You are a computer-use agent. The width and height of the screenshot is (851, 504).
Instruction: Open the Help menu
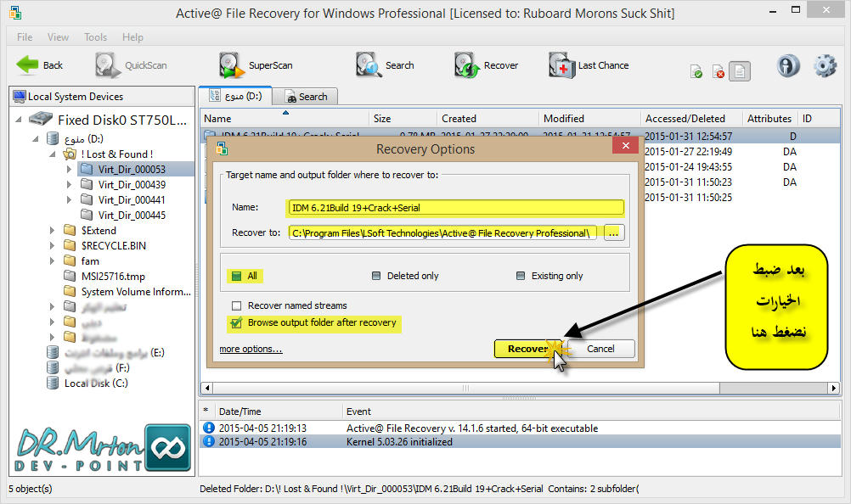(x=132, y=36)
